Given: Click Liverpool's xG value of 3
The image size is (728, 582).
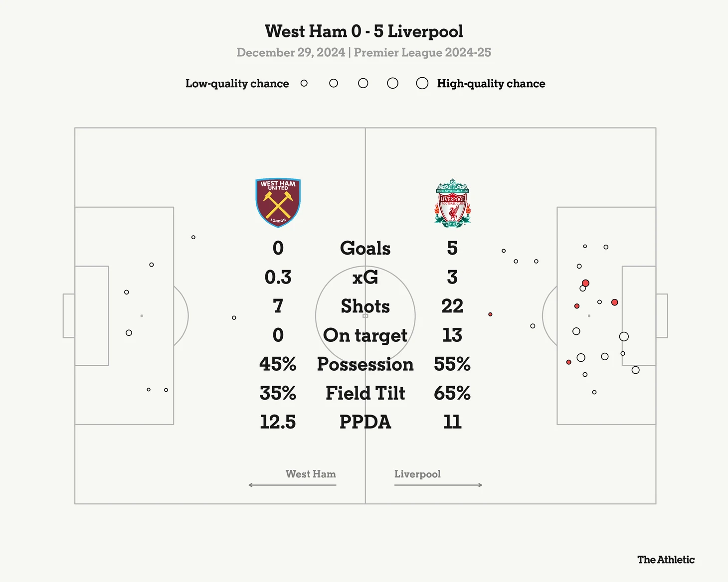Looking at the screenshot, I should [452, 277].
